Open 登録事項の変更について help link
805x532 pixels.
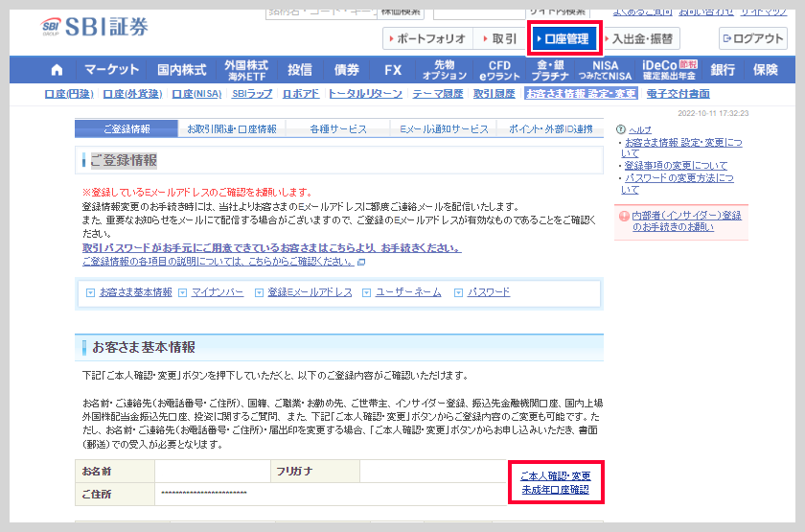(x=677, y=166)
